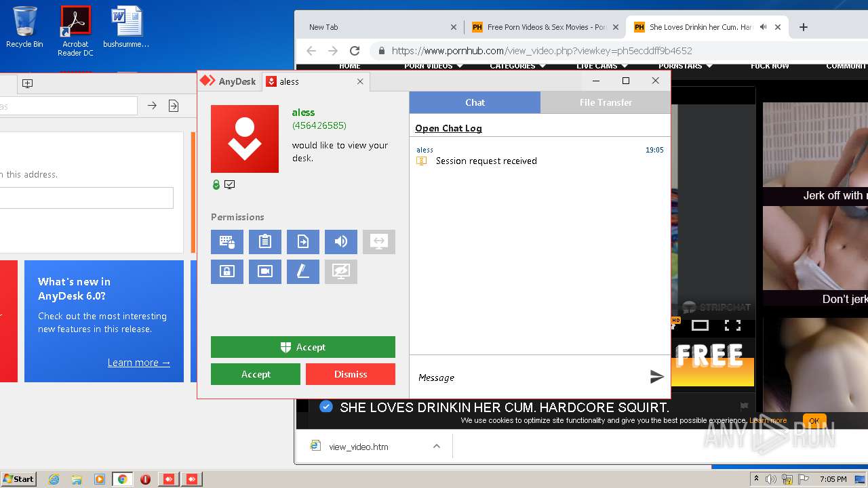The image size is (868, 488).
Task: Open new session tab in background AnyDesk window
Action: pyautogui.click(x=27, y=83)
